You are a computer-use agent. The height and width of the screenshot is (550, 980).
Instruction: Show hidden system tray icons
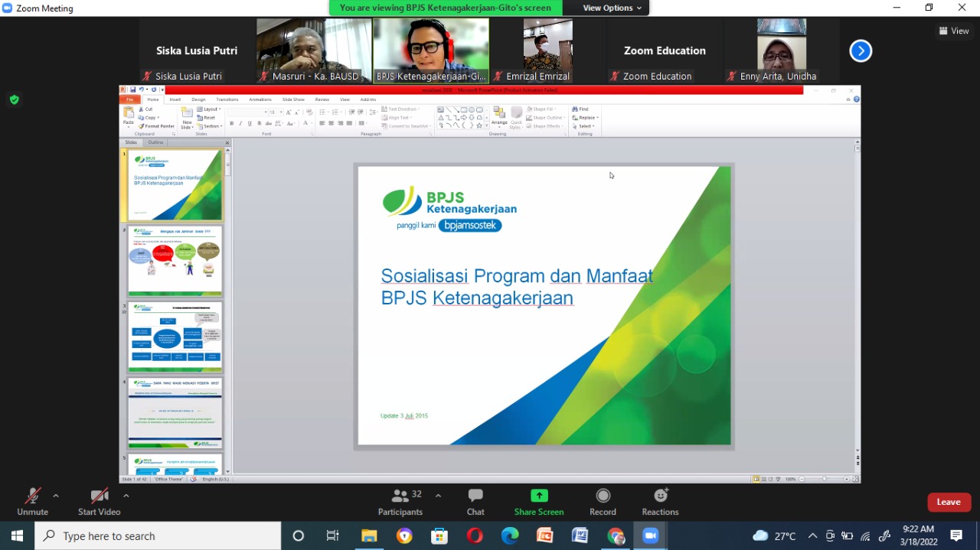812,535
